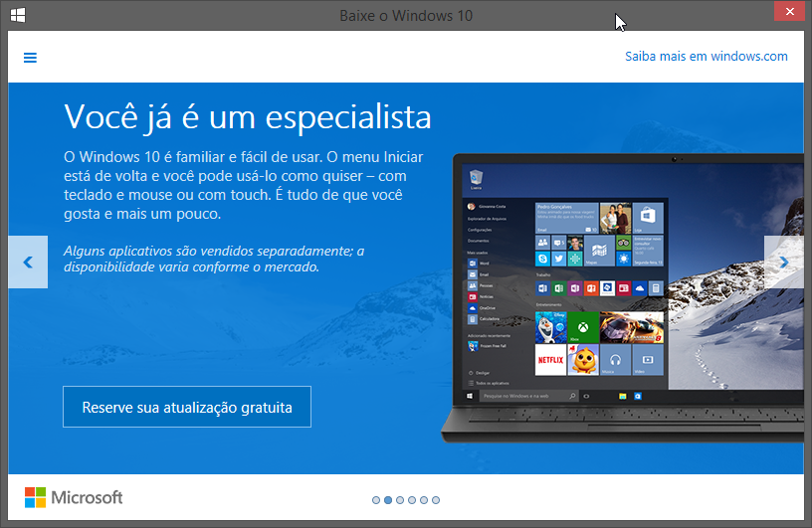Select the third slide indicator dot
This screenshot has width=812, height=528.
[400, 500]
